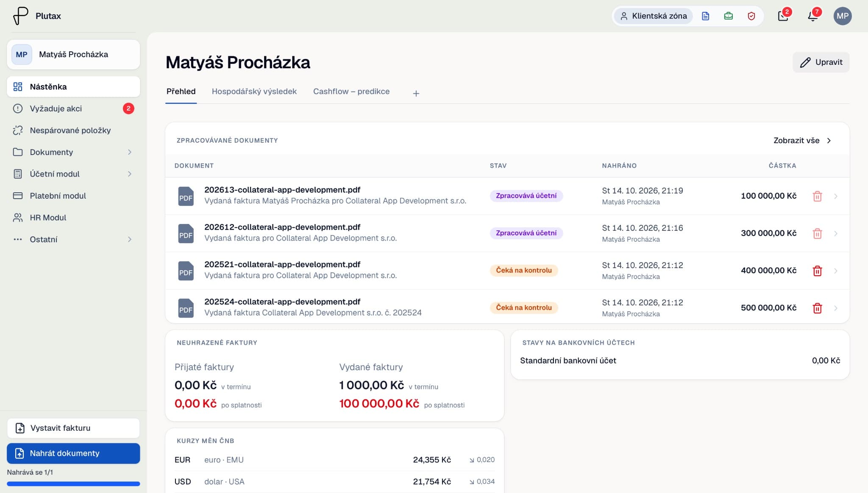Viewport: 868px width, 493px height.
Task: Open Klientská zóna
Action: (x=654, y=16)
